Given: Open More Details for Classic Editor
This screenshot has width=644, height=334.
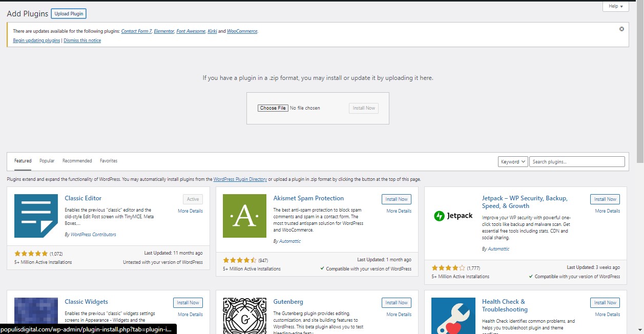Looking at the screenshot, I should tap(190, 211).
